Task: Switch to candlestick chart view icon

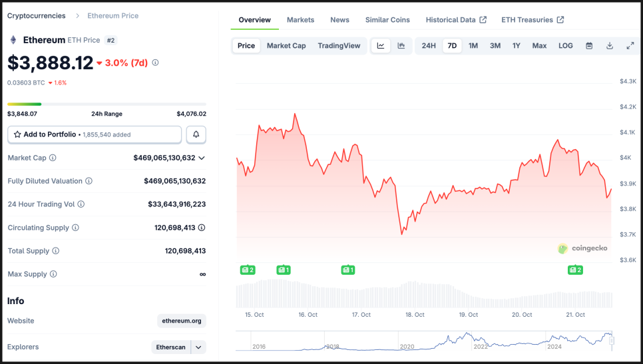Action: (x=401, y=46)
